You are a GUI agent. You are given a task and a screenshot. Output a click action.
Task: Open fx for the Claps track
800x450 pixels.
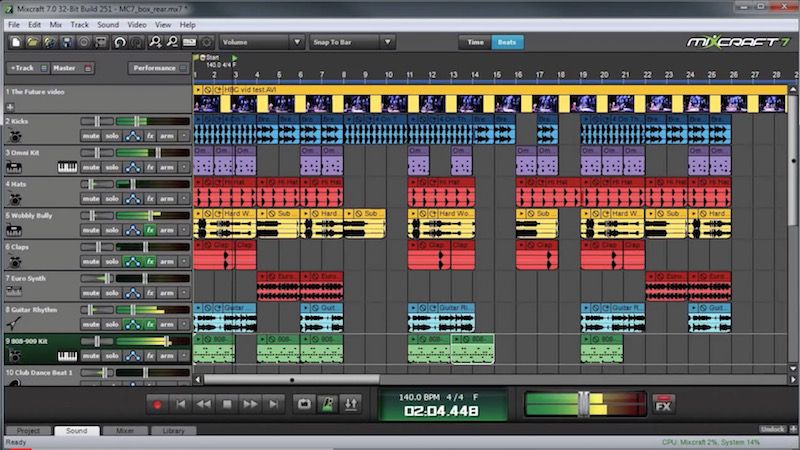point(150,262)
